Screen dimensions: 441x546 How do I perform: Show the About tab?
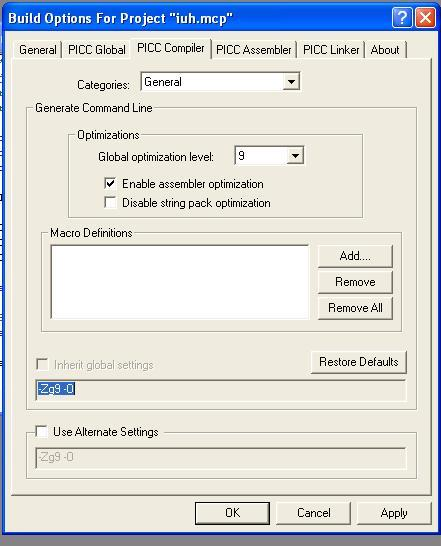click(385, 50)
